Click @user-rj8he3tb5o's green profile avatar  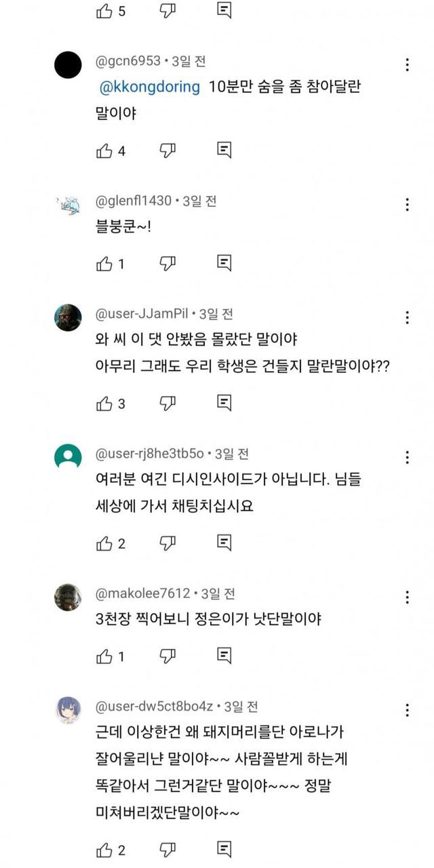click(68, 457)
